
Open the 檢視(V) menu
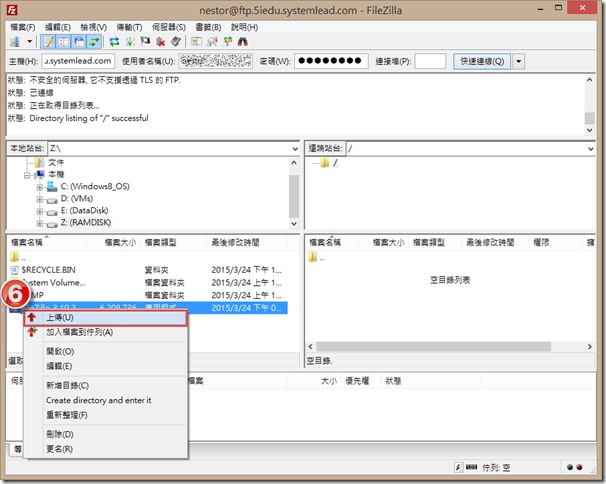pyautogui.click(x=94, y=27)
